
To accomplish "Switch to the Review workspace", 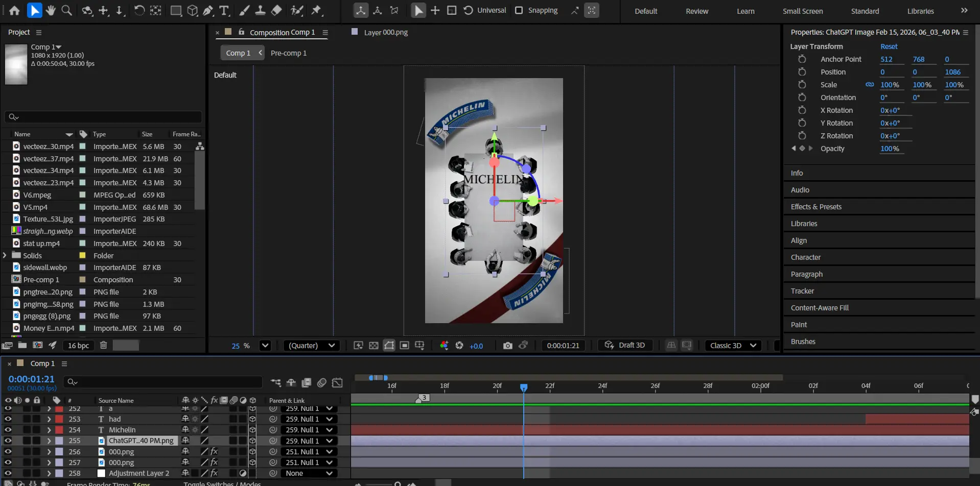I will (696, 11).
